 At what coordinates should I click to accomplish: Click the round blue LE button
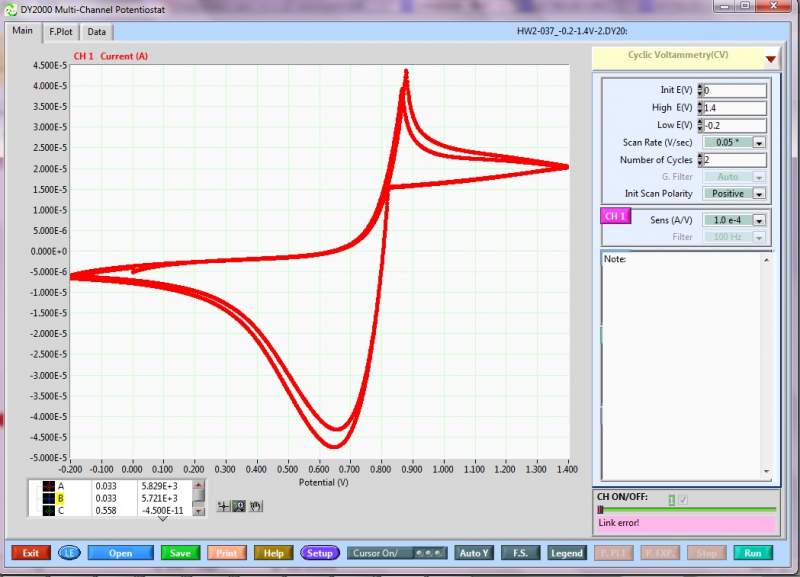click(69, 553)
